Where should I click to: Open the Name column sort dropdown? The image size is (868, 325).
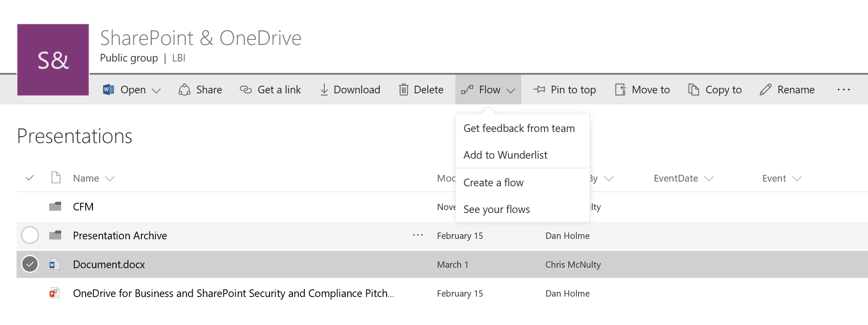tap(110, 179)
